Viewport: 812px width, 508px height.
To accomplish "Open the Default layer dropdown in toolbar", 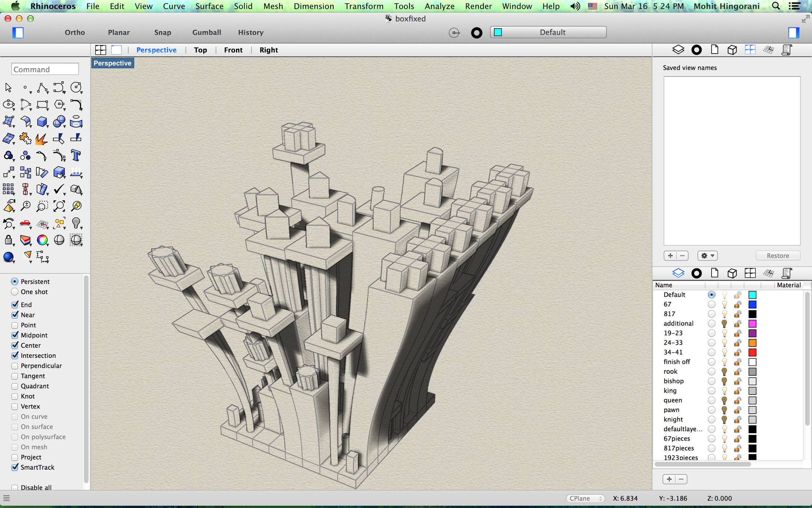I will tap(548, 32).
